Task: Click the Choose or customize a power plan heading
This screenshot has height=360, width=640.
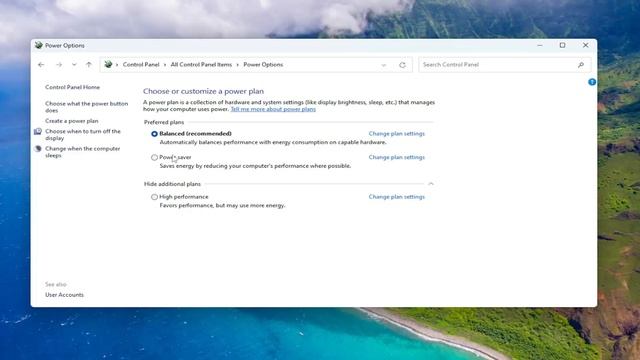Action: 203,91
